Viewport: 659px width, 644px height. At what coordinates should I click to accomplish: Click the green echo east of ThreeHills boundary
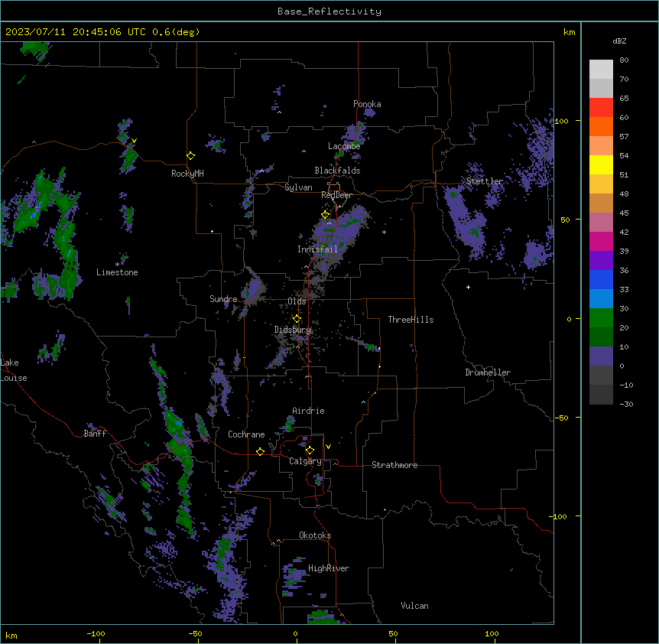(x=371, y=347)
